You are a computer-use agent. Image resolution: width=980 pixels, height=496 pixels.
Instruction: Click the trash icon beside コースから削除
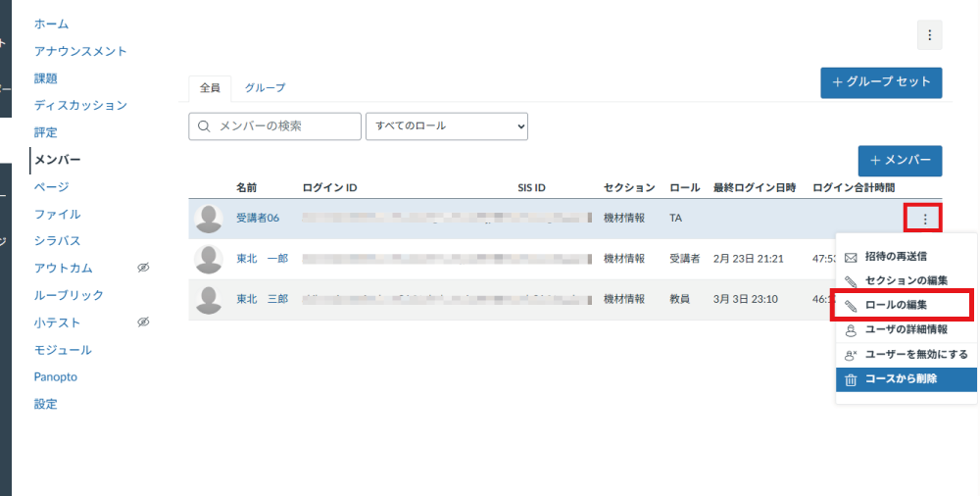851,379
